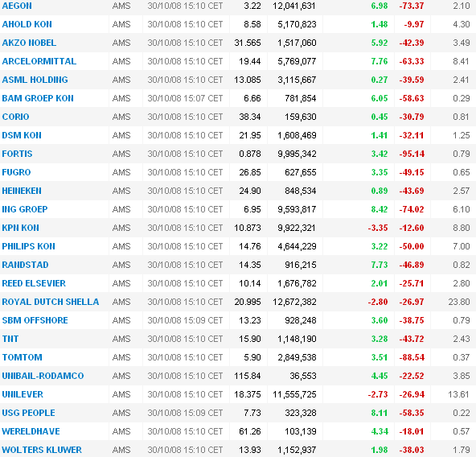
Task: Open the TNT stock link
Action: point(10,339)
